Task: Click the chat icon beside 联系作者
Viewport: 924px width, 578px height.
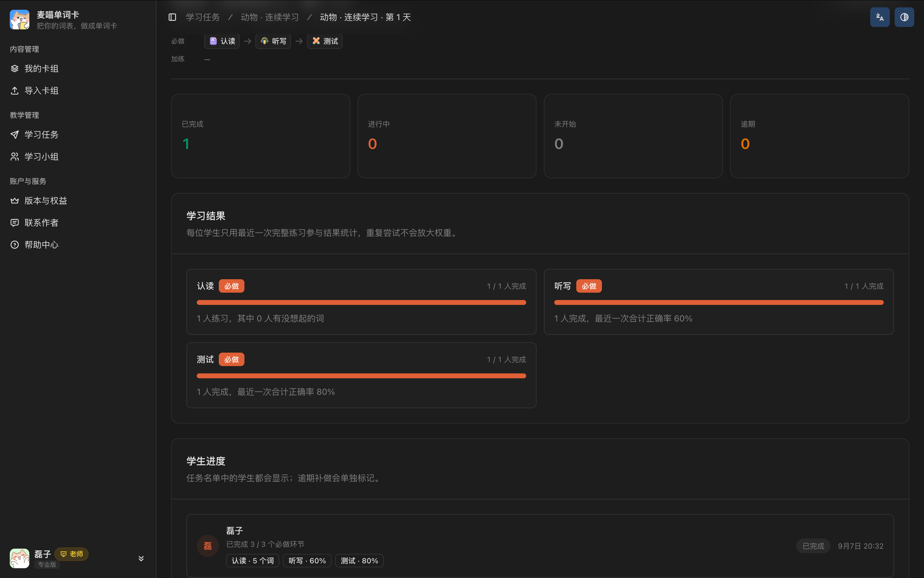Action: pos(14,223)
